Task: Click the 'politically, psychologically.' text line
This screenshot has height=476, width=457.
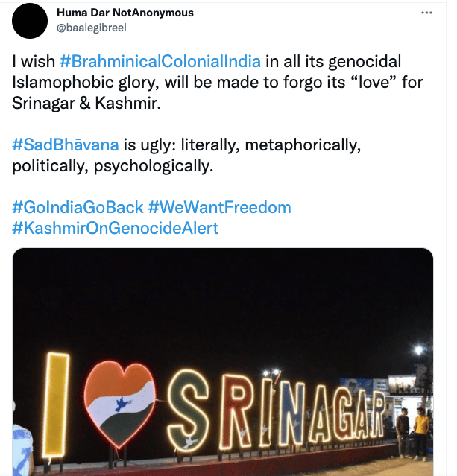Action: tap(113, 165)
